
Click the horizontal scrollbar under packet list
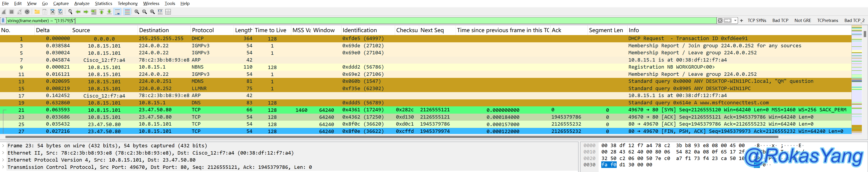coord(391,137)
